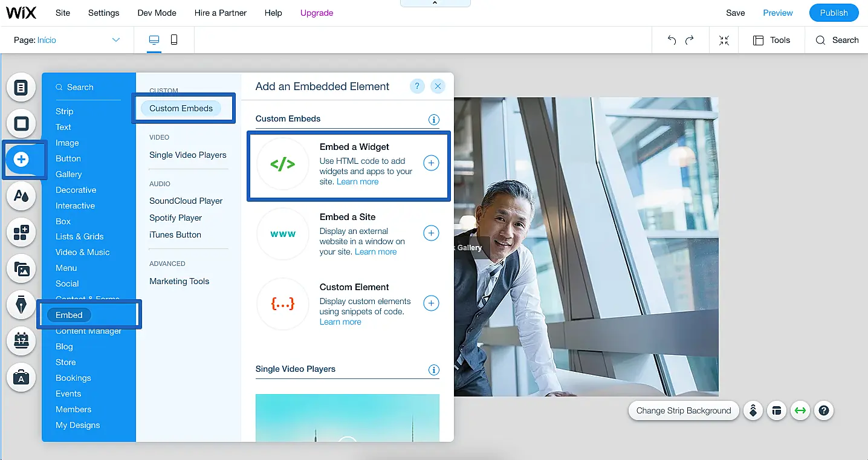The width and height of the screenshot is (868, 460).
Task: Select Embed in the Add menu
Action: pos(69,315)
